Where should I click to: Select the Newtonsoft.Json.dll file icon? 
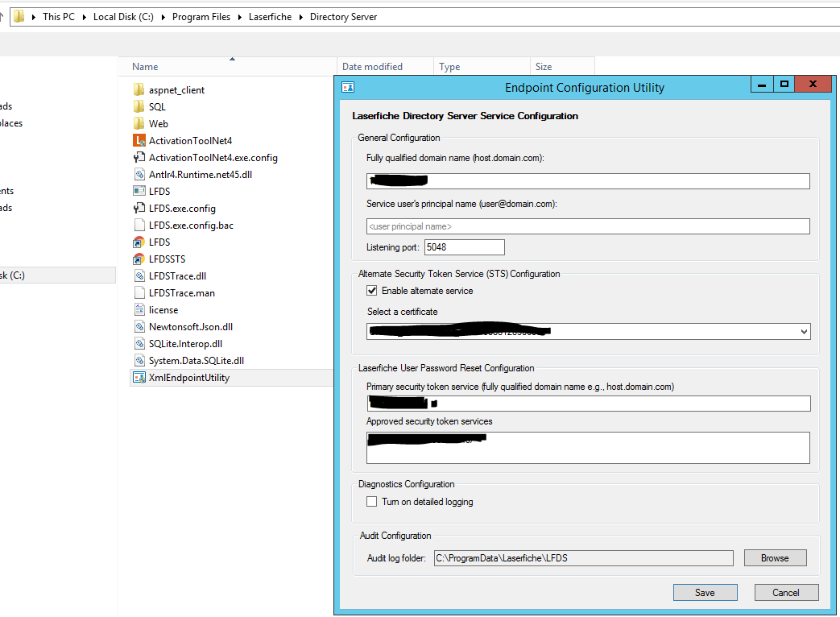click(x=139, y=326)
